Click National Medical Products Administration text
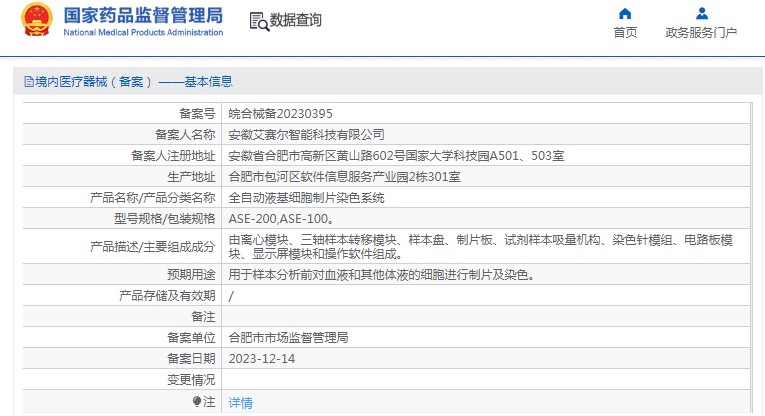This screenshot has height=416, width=765. tap(143, 33)
